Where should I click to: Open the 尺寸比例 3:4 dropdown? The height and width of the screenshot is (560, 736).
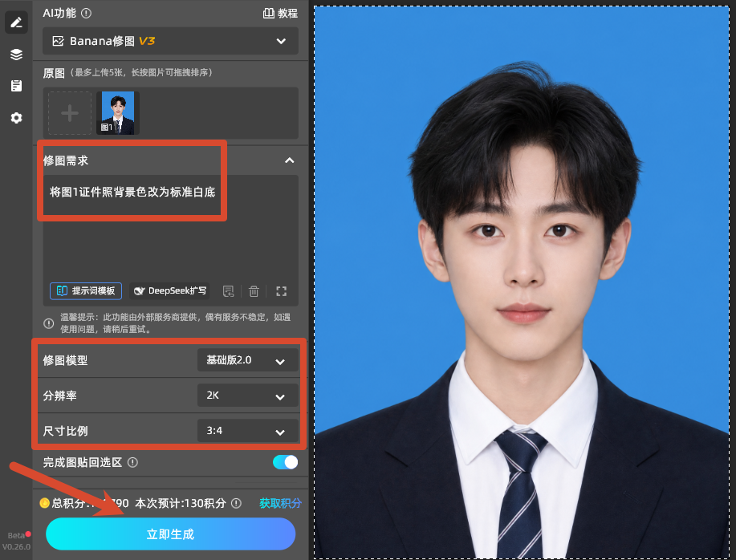pyautogui.click(x=248, y=431)
